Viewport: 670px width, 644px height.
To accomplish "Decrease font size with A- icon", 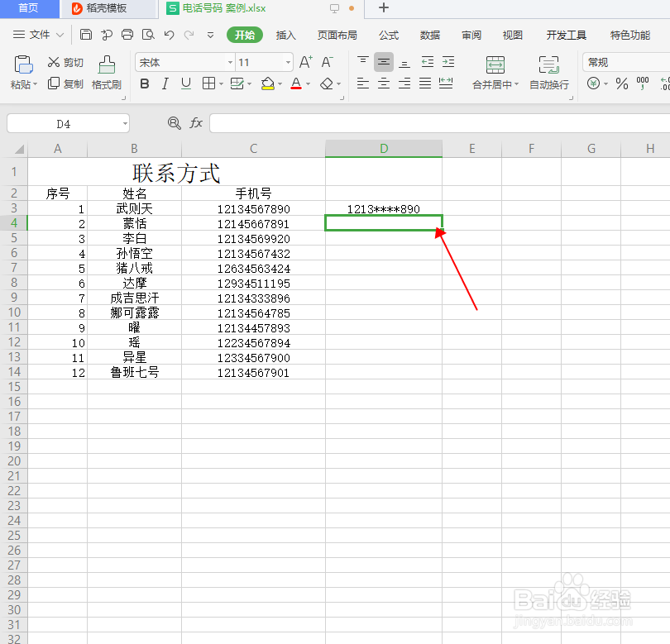I will (328, 62).
